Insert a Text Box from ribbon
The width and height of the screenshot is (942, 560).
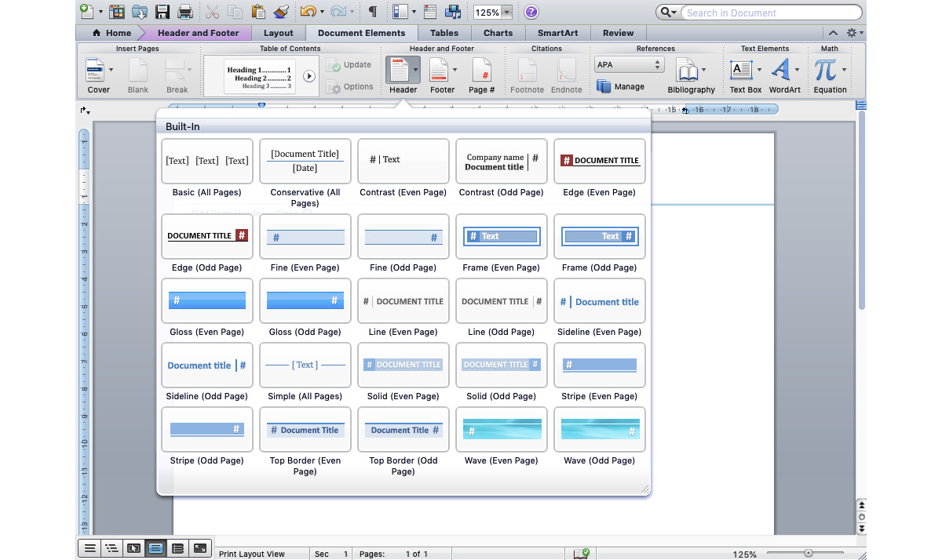742,71
